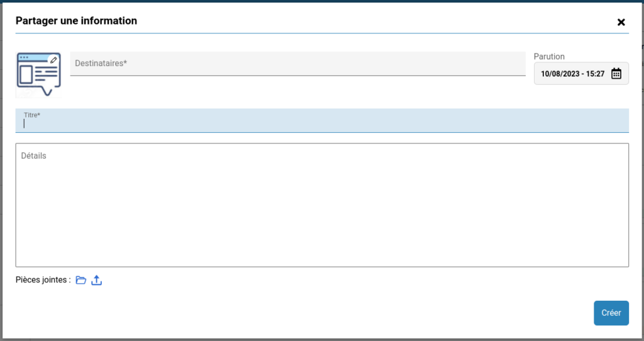644x341 pixels.
Task: Click the Parution label above the date
Action: tap(549, 57)
